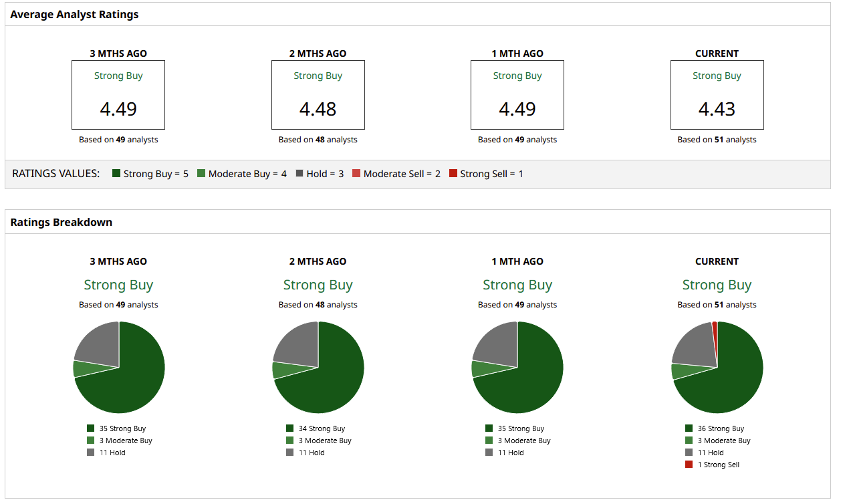The image size is (849, 504).
Task: Click the Strong Buy = 5 legend swatch
Action: (116, 174)
